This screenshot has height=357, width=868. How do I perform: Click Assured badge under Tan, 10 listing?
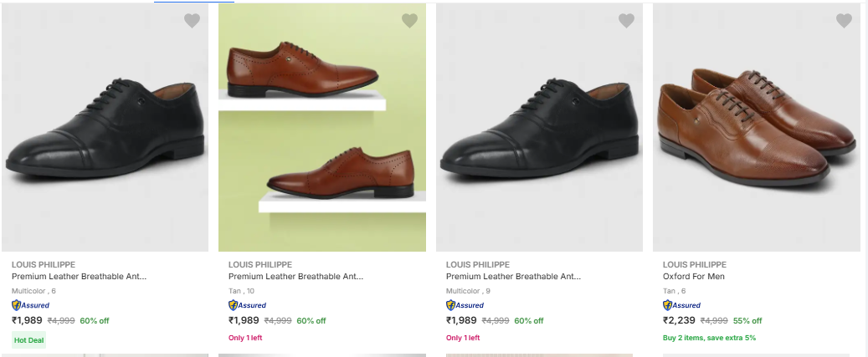point(247,305)
